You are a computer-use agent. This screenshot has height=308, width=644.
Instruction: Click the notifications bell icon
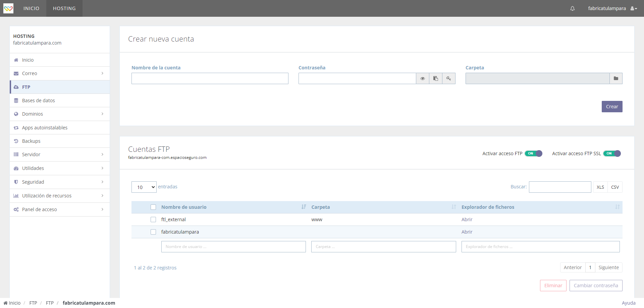[x=572, y=8]
